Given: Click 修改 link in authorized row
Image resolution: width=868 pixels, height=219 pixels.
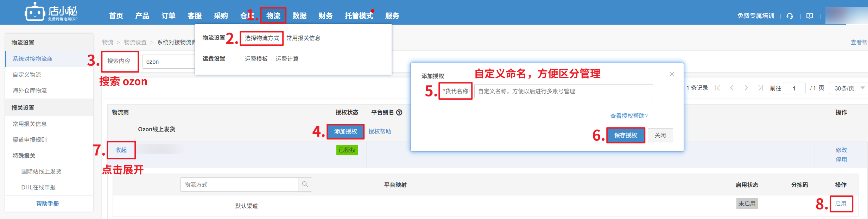Looking at the screenshot, I should click(x=841, y=150).
